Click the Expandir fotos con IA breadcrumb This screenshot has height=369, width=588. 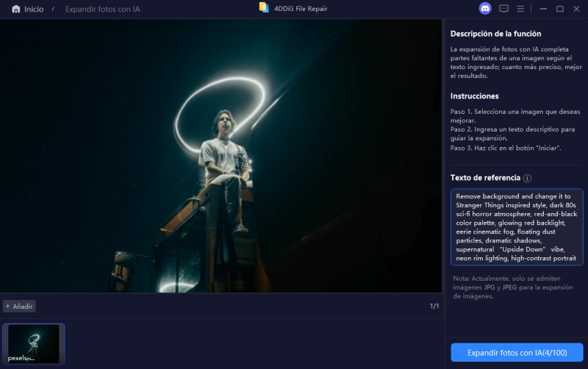[x=102, y=9]
